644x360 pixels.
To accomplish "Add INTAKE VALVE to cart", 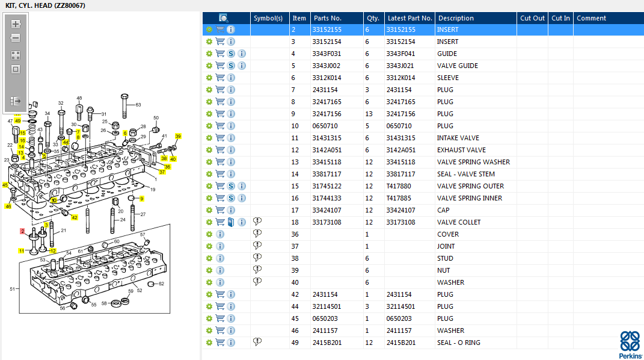I will tap(220, 138).
